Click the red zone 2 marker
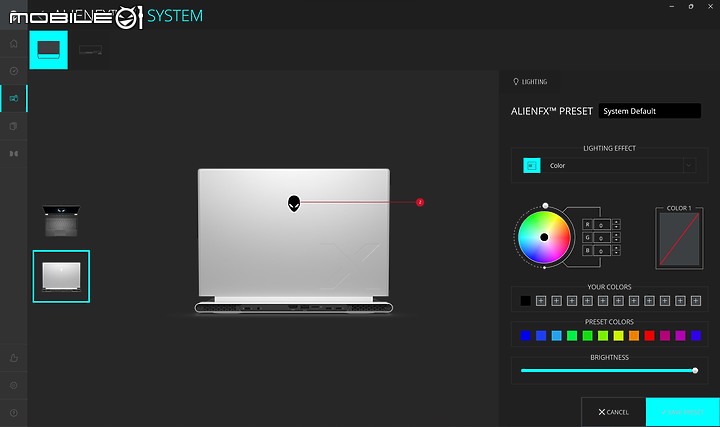The width and height of the screenshot is (720, 427). click(x=420, y=202)
